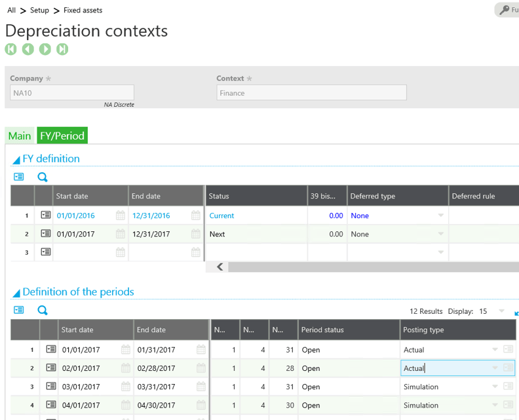Select the FY/Period tab
Screen dimensions: 519x420
pyautogui.click(x=62, y=136)
